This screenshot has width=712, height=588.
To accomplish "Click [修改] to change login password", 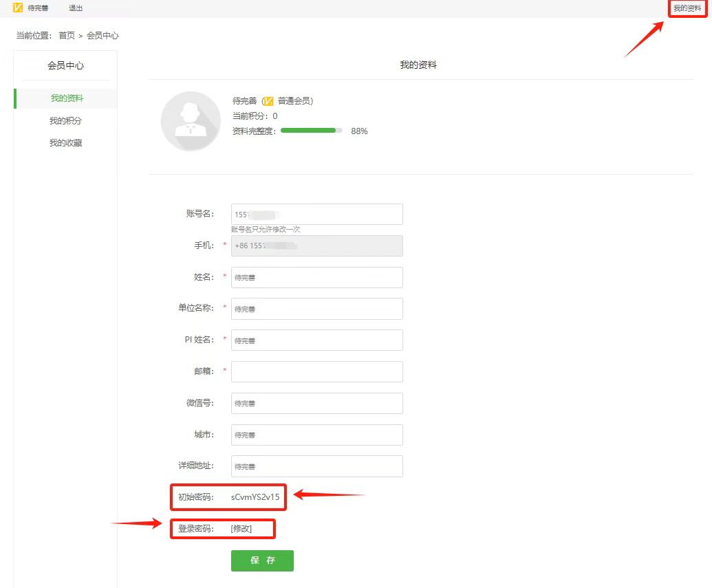I will point(241,529).
